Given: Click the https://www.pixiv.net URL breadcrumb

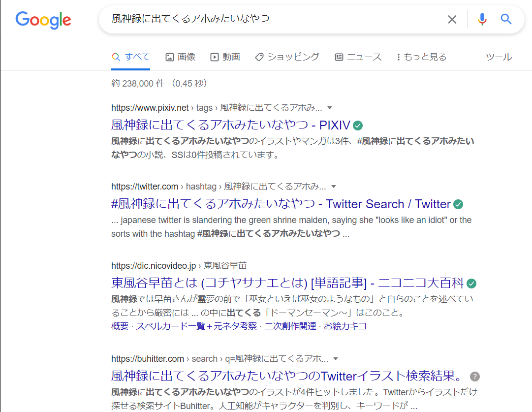Looking at the screenshot, I should coord(217,108).
